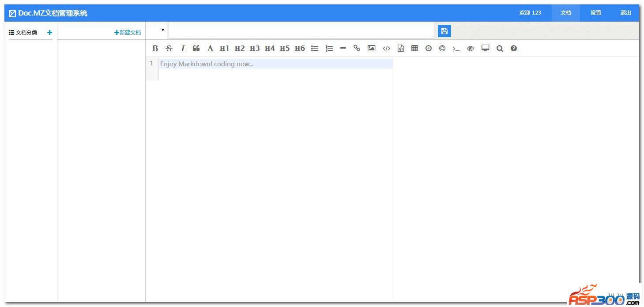Insert current date and time
This screenshot has height=307, width=644.
click(428, 49)
